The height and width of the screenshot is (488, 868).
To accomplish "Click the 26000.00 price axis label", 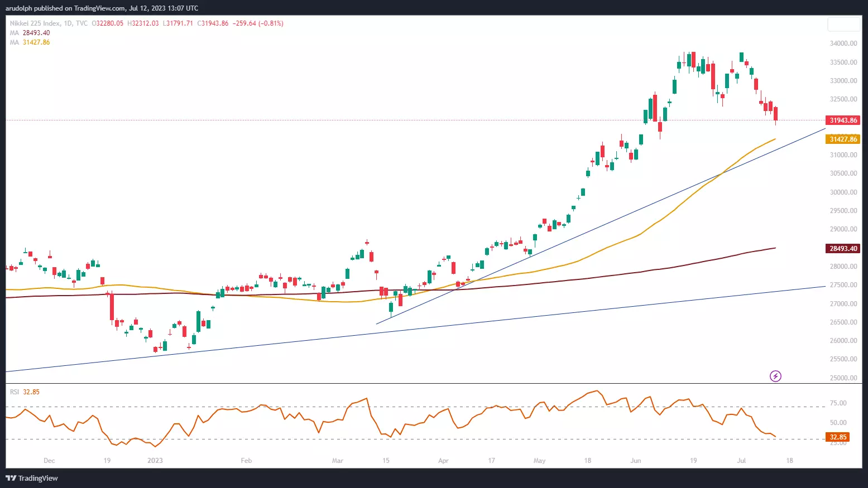I will point(843,341).
